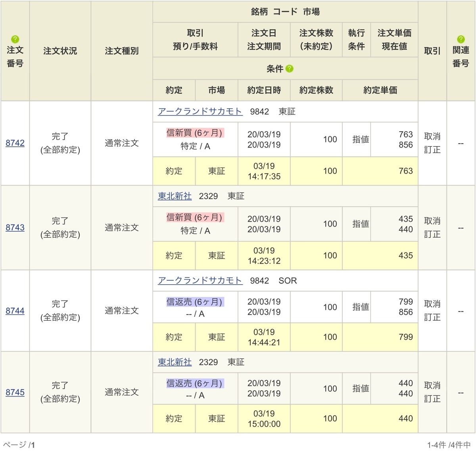
Task: Select 信返売 (6ヶ月) label in order 8744
Action: tap(195, 302)
